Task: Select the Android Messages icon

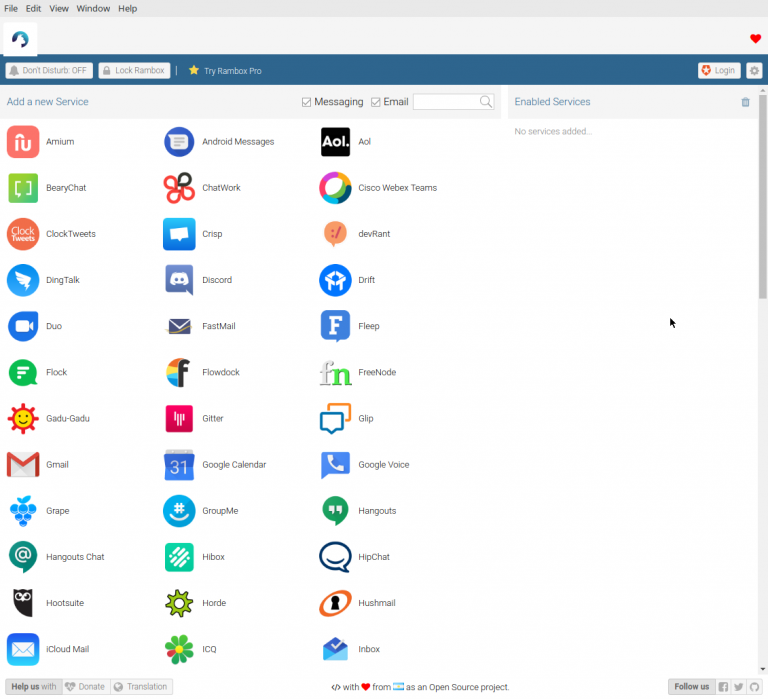Action: click(x=179, y=142)
